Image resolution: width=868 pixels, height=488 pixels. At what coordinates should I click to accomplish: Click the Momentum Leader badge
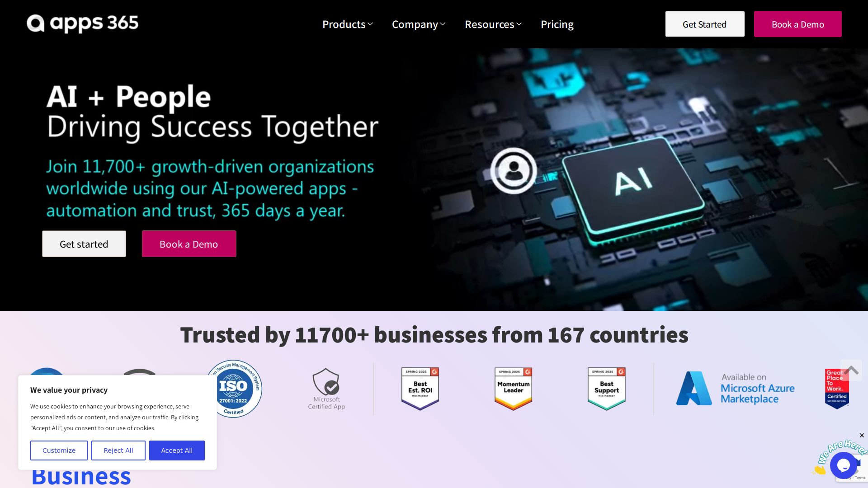tap(513, 389)
